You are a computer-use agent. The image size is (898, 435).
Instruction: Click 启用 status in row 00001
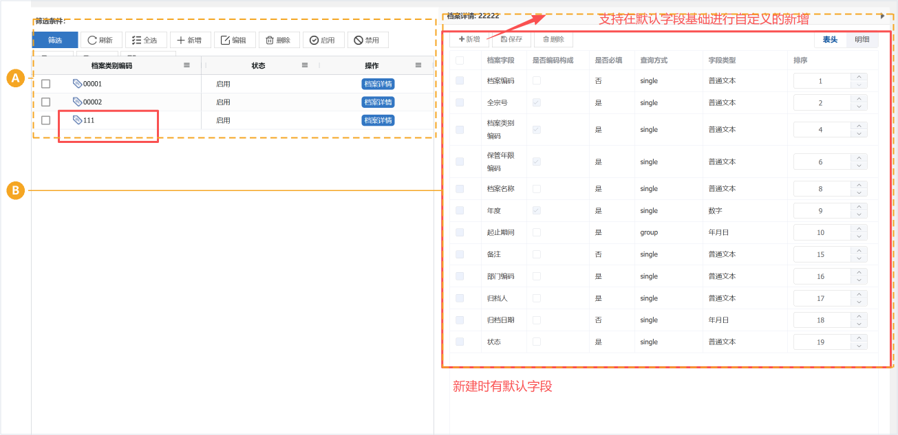[x=223, y=84]
